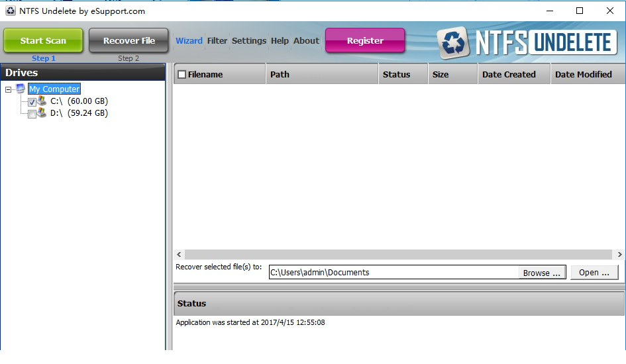
Task: Open the Help menu item
Action: [280, 40]
